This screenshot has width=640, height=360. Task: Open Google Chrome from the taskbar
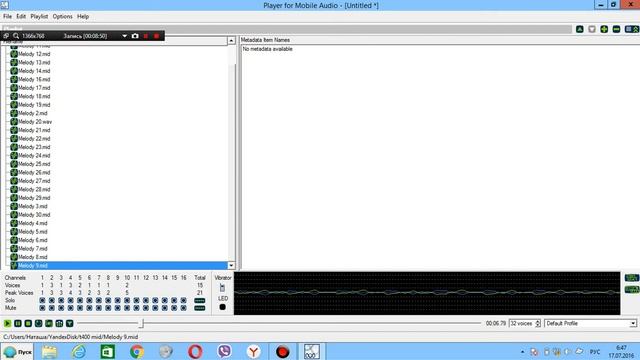tap(137, 351)
